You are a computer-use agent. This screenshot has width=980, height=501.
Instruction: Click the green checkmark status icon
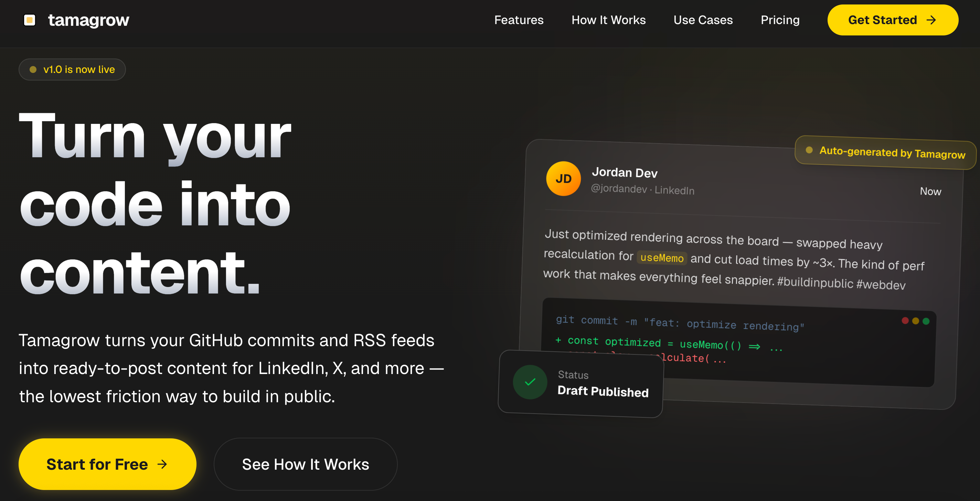pos(530,382)
